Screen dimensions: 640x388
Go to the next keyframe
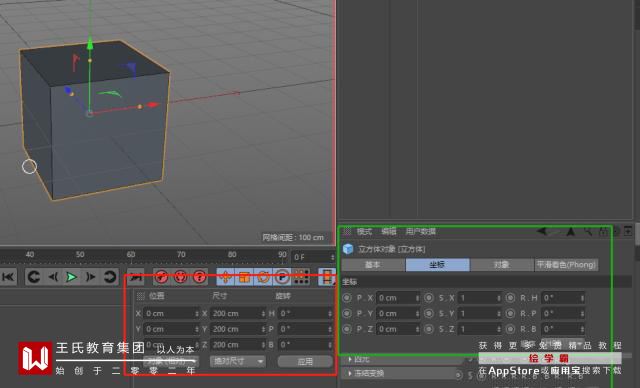coord(109,277)
